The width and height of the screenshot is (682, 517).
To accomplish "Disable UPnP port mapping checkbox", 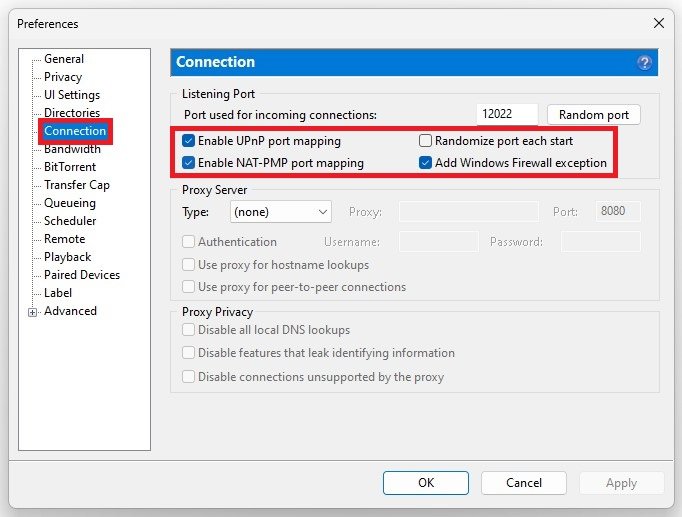I will (188, 141).
